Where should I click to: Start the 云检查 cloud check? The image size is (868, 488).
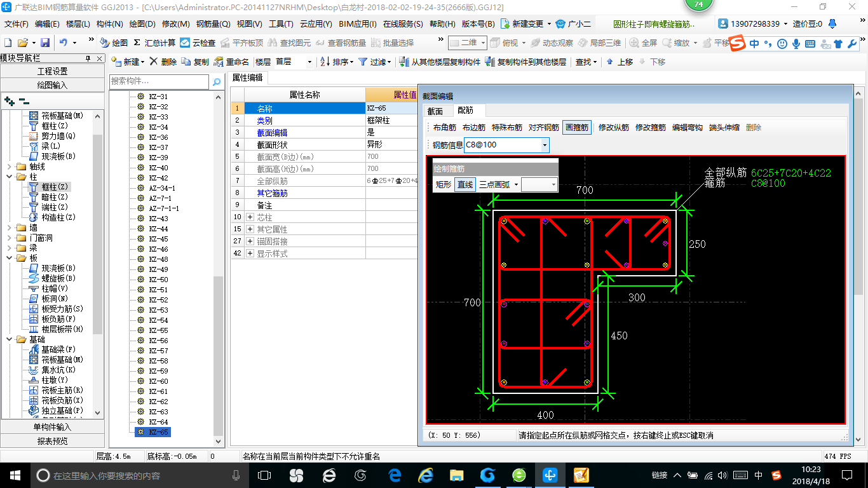pos(198,43)
